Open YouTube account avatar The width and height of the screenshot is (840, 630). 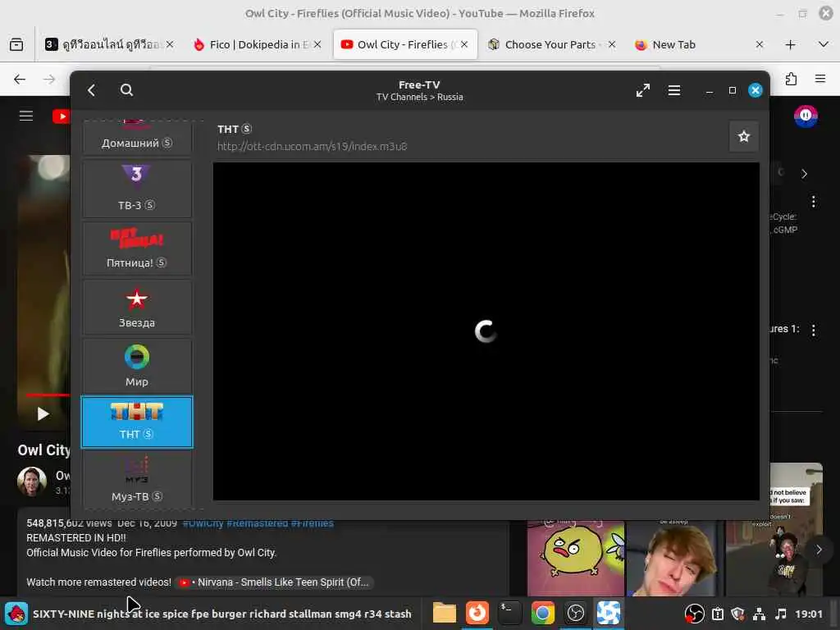point(806,116)
